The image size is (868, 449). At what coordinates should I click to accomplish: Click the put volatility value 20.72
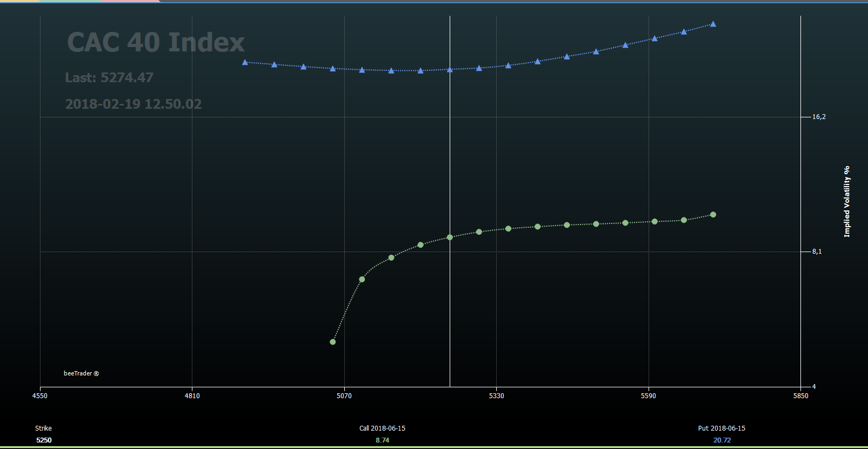(x=722, y=440)
